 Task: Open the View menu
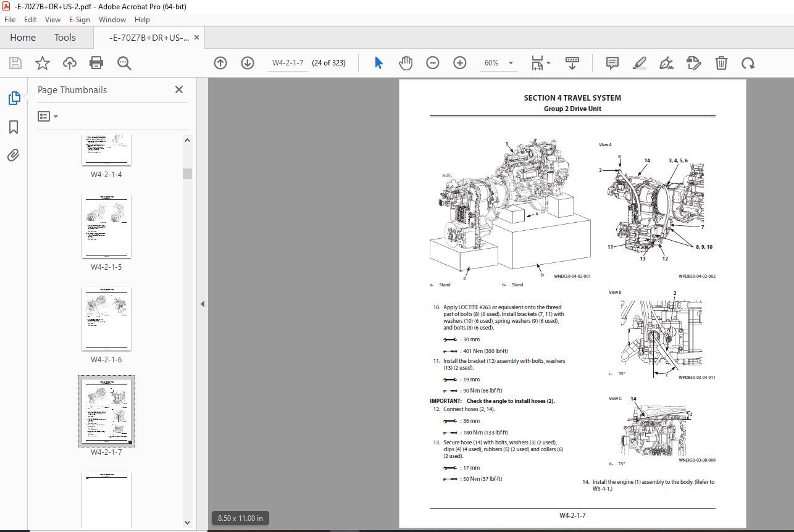coord(52,20)
